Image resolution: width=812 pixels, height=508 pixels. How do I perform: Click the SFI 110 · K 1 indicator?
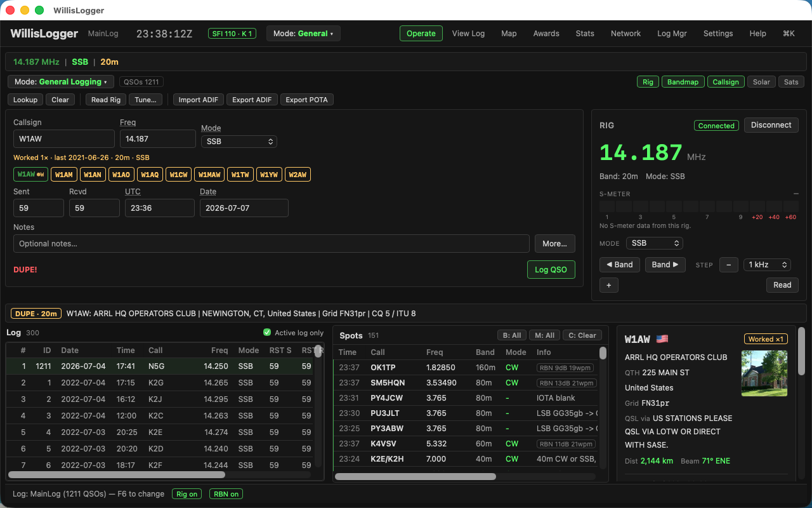[x=232, y=34]
